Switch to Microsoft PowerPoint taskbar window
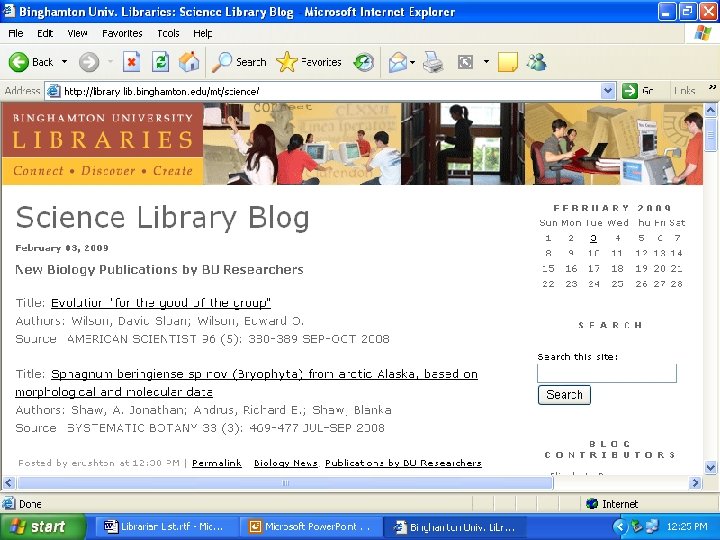 click(310, 527)
